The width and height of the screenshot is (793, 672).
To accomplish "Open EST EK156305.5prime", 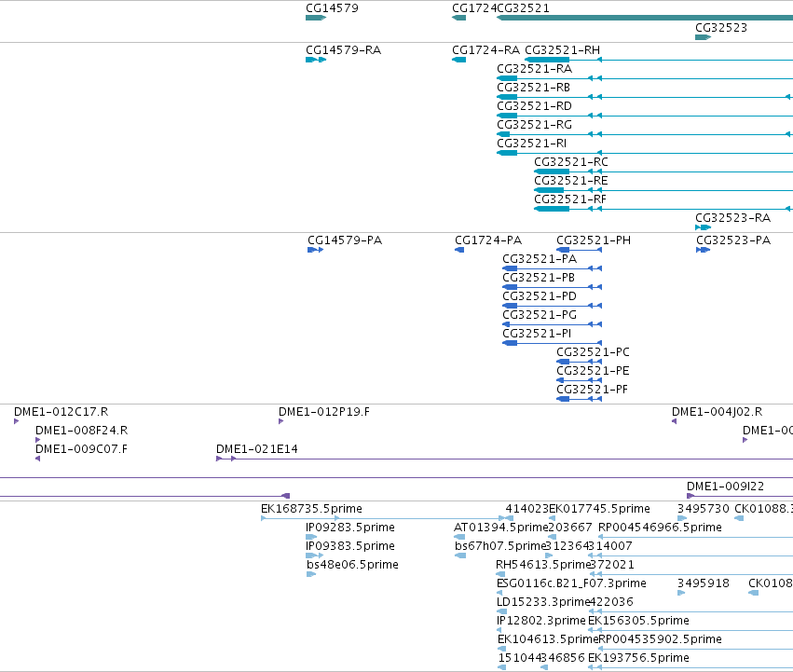I will (638, 621).
